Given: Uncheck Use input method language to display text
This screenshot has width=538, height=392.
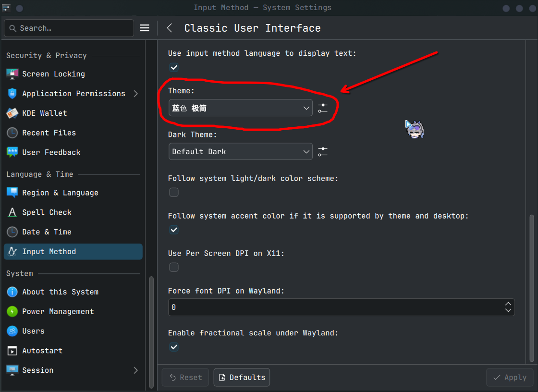Looking at the screenshot, I should 174,67.
